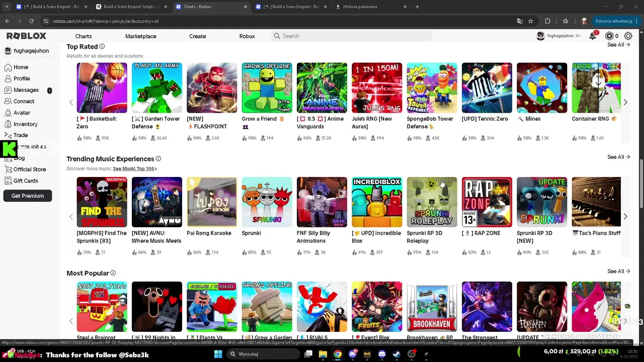Open the See Music Top 100 link
The width and height of the screenshot is (644, 362).
coord(135,169)
